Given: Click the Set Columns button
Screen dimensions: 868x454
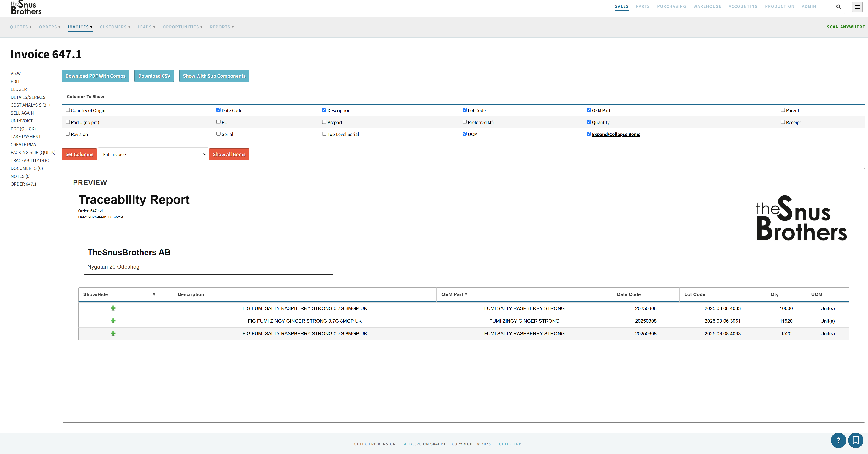Looking at the screenshot, I should (x=79, y=154).
